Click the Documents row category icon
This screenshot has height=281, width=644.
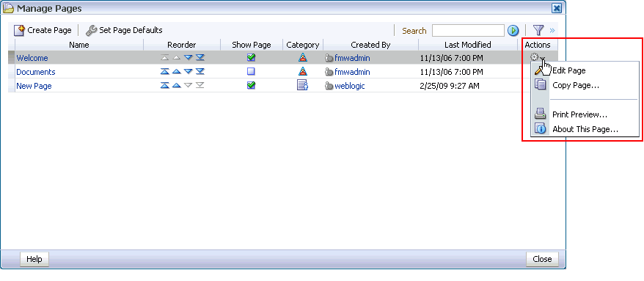303,72
